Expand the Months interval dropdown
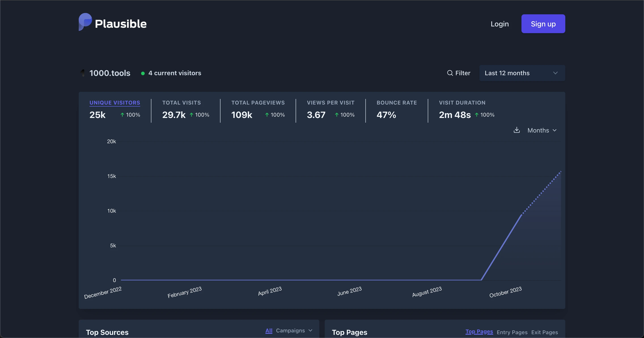The image size is (644, 338). coord(542,130)
